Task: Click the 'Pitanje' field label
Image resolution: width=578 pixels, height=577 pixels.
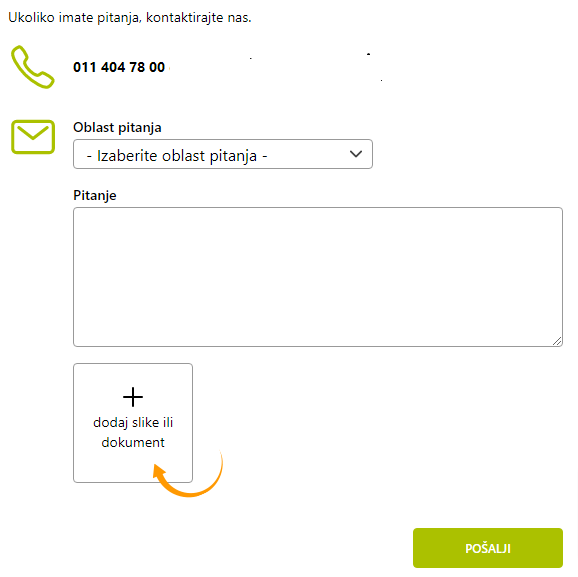Action: 95,195
